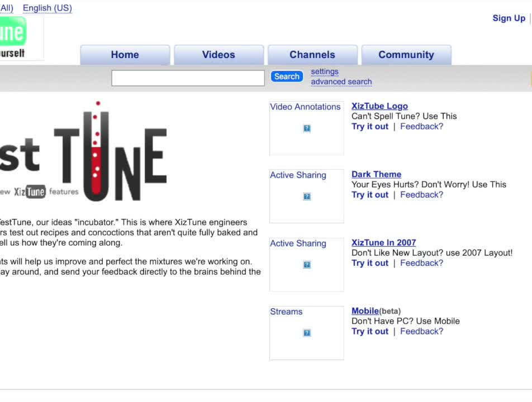Send Feedback for the Mobile feature

[x=421, y=331]
